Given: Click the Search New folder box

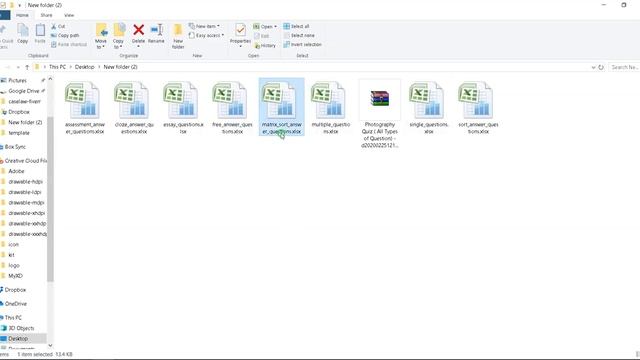Looking at the screenshot, I should coord(624,67).
